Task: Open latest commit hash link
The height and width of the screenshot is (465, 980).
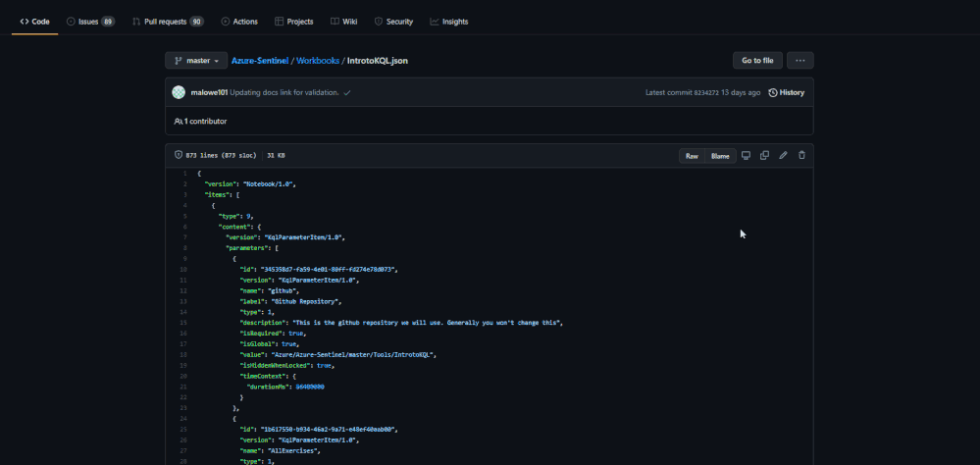Action: (706, 92)
